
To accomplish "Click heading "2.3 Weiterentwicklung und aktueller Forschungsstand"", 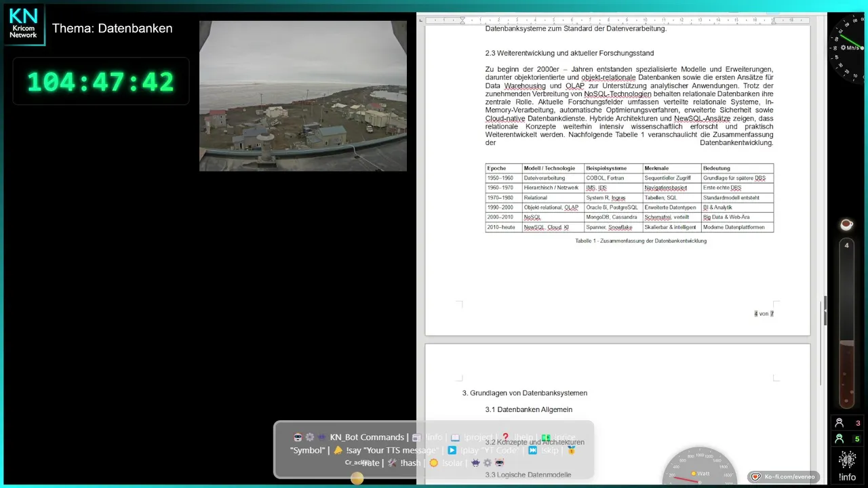I will click(570, 53).
